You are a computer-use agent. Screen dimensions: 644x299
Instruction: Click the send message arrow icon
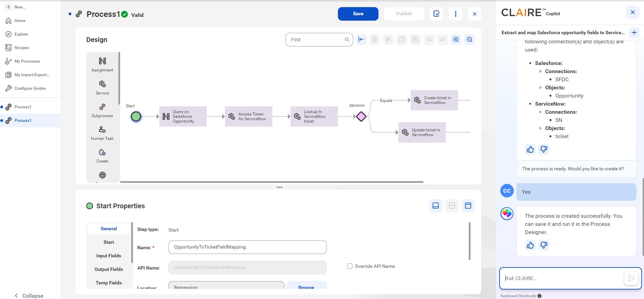click(631, 278)
